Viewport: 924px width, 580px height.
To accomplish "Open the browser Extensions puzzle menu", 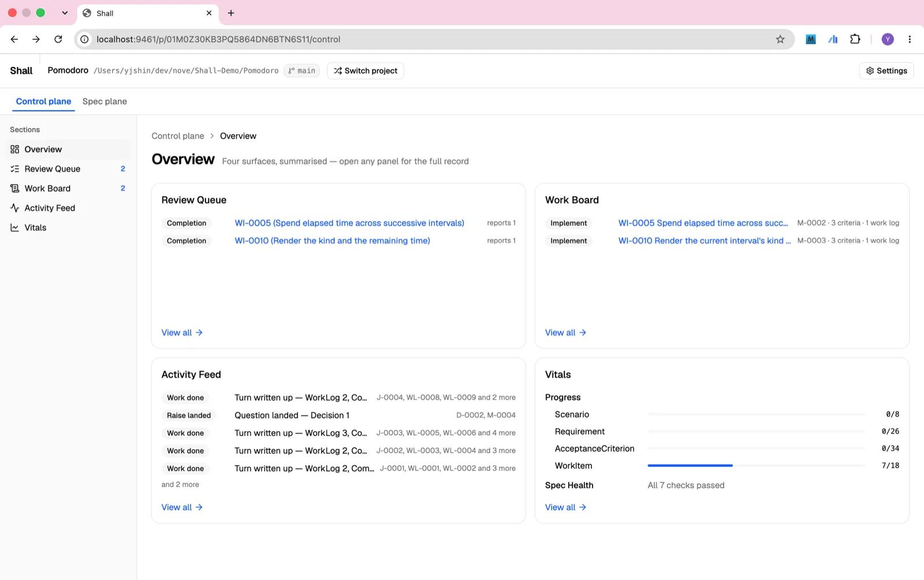I will [x=855, y=39].
